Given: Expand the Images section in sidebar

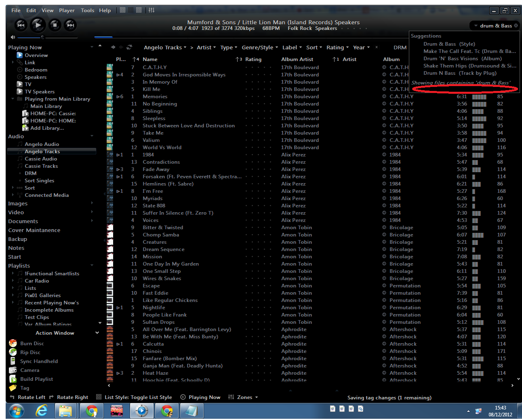Looking at the screenshot, I should (x=92, y=203).
